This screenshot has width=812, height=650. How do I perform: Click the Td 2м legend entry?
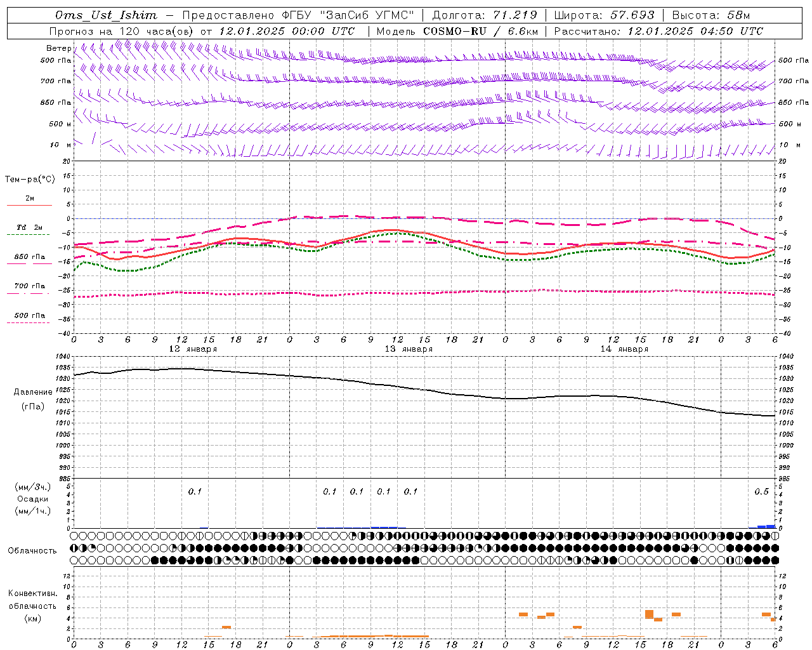(29, 227)
